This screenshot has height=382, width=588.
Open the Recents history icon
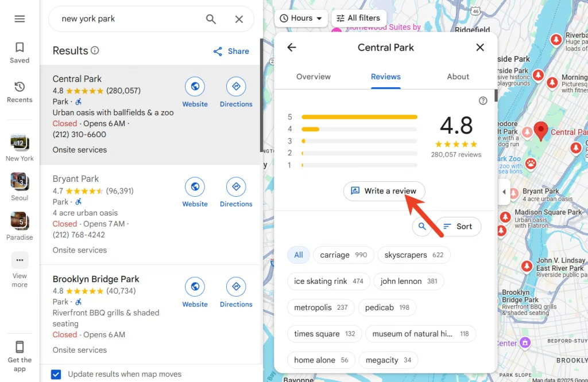pos(20,87)
